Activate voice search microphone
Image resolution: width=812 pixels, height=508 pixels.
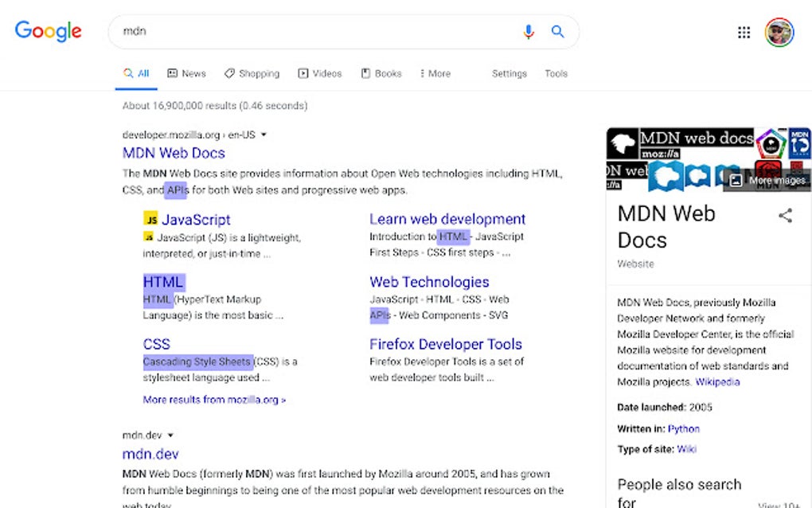[528, 32]
